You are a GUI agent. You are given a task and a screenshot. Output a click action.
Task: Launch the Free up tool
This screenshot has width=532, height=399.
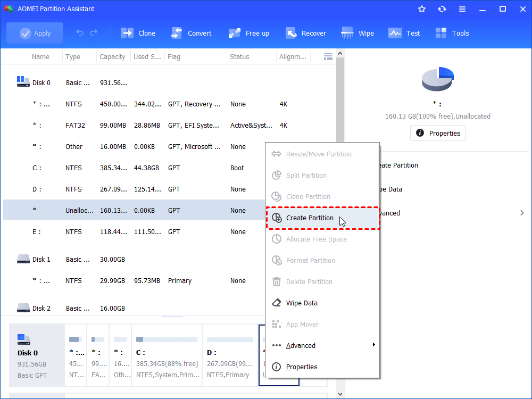point(248,32)
